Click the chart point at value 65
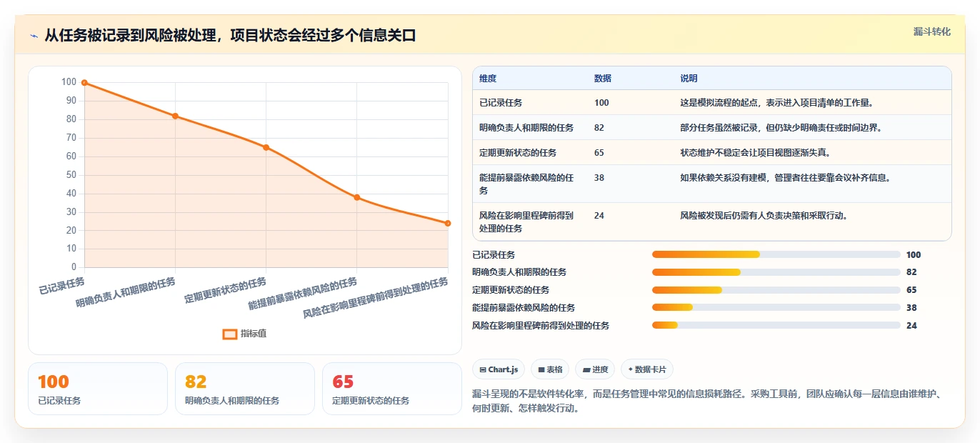Viewport: 980px width, 443px height. point(266,147)
